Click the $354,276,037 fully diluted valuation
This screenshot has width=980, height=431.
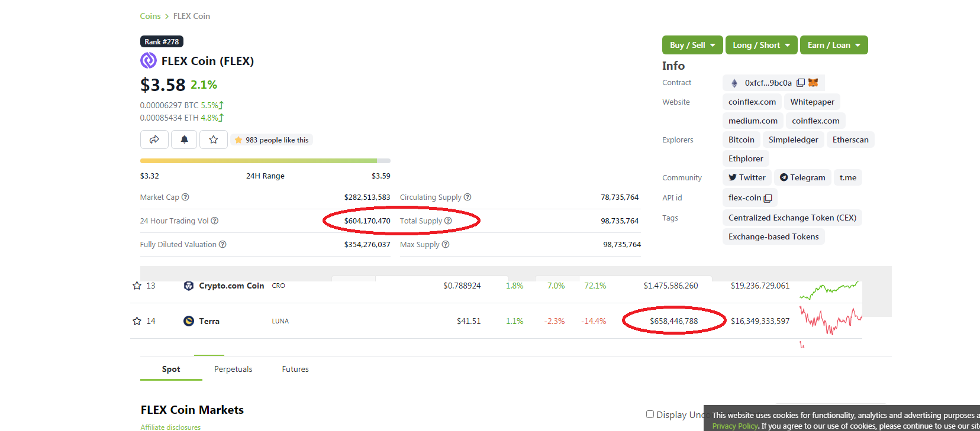367,244
